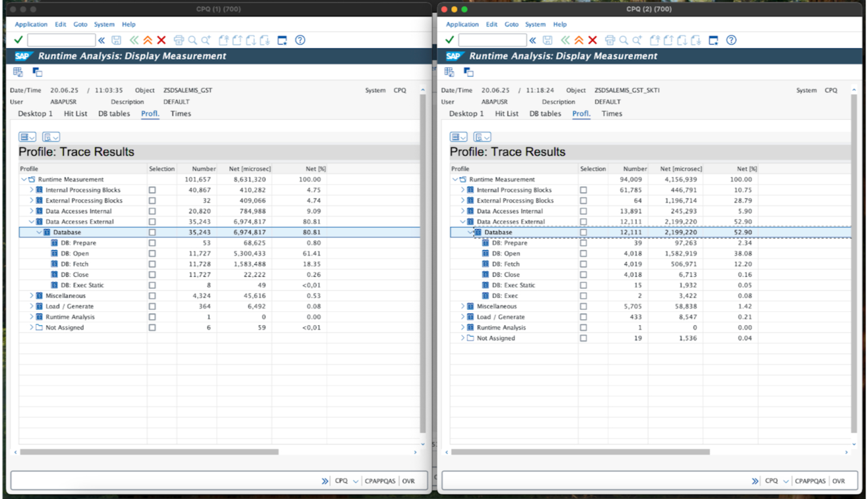Click horizontal scrollbar in CPQ (1) trace results

(149, 452)
